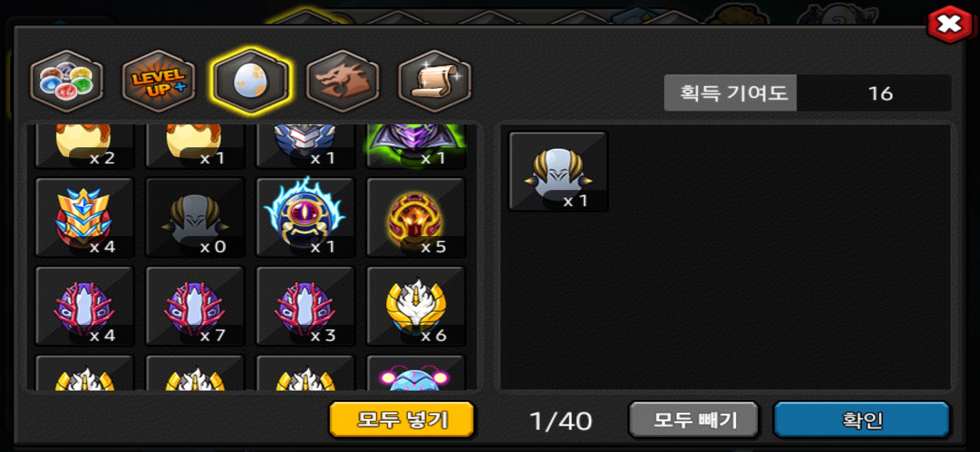Close the dialog with red X
This screenshot has height=452, width=980.
(949, 24)
